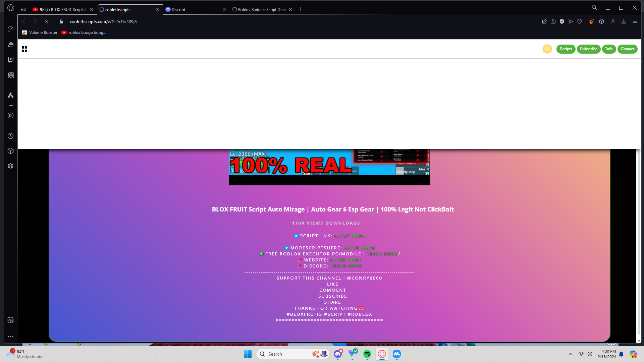Open the ad blocker shield icon
644x362 pixels.
click(562, 21)
